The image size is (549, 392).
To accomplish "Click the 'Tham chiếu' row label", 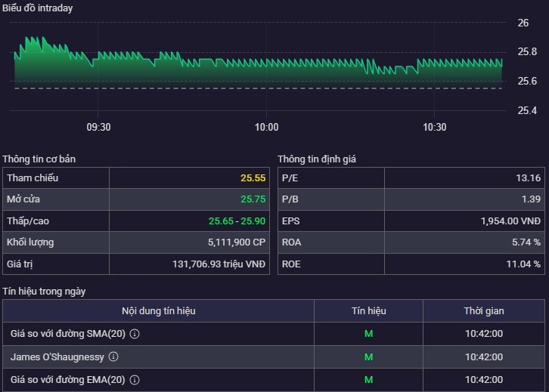I will [x=33, y=178].
